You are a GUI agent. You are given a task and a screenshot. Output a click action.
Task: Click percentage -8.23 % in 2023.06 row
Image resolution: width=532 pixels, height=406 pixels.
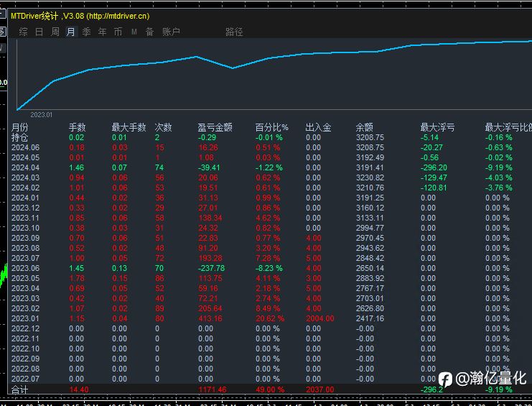coord(269,268)
